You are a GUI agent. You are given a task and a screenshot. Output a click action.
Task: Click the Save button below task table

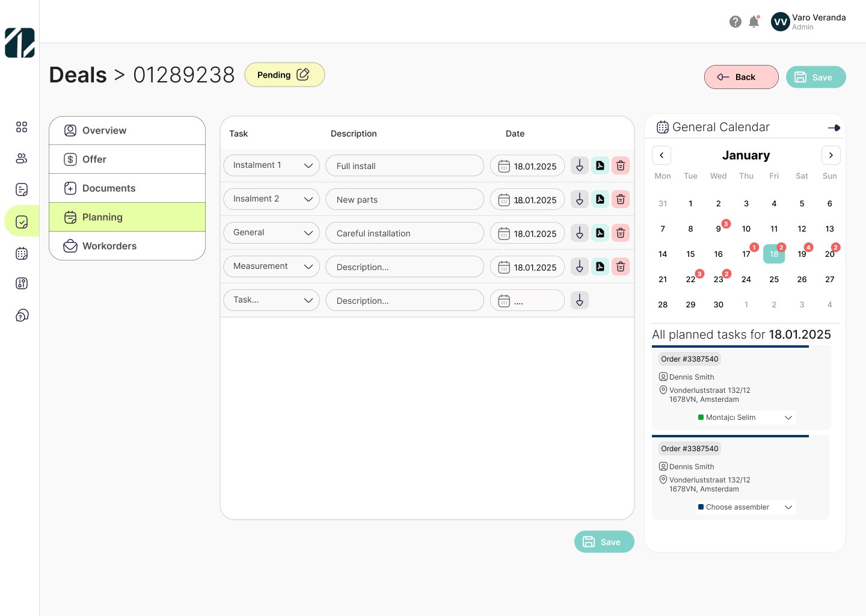click(604, 542)
